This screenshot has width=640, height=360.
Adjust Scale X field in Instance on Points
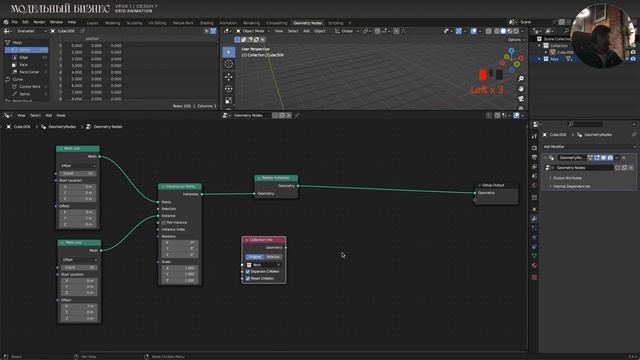pos(180,268)
